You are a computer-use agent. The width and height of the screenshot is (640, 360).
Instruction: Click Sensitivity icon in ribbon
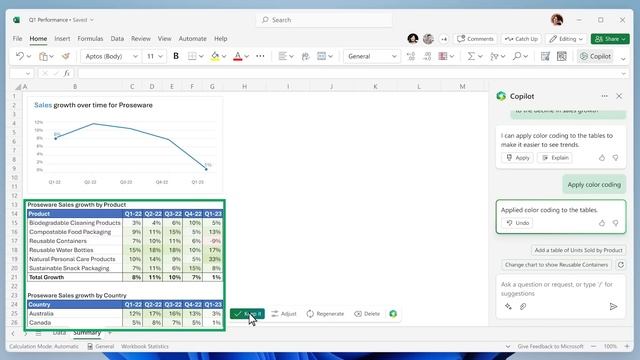click(x=545, y=56)
